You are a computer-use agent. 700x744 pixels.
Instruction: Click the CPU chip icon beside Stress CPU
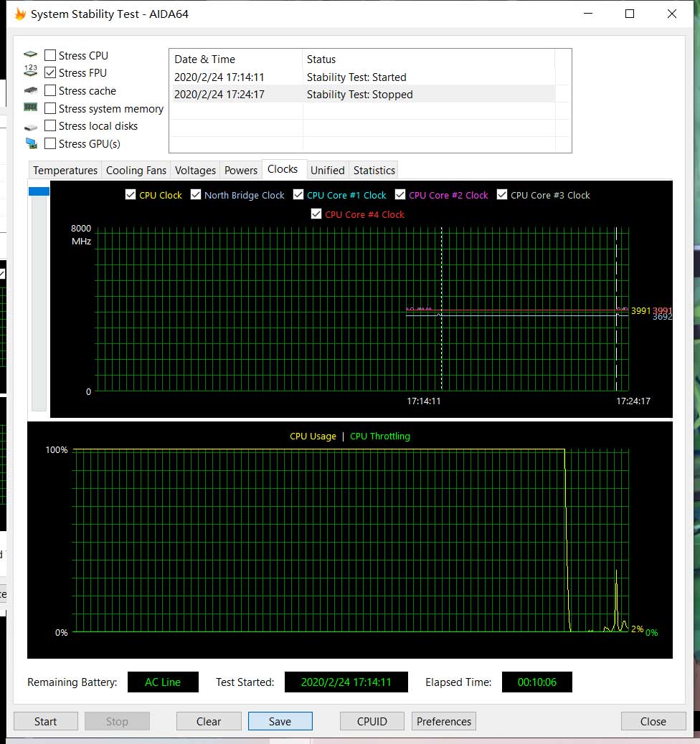[x=30, y=54]
